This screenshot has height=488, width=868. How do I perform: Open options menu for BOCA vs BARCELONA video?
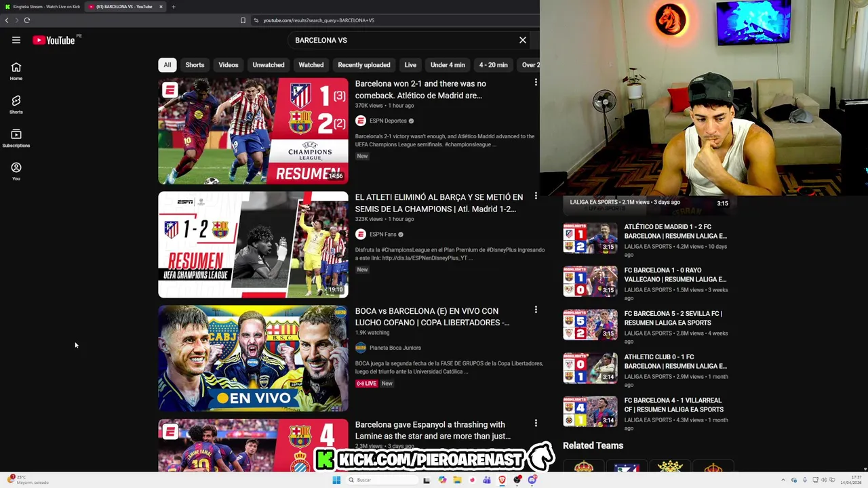[x=536, y=310]
